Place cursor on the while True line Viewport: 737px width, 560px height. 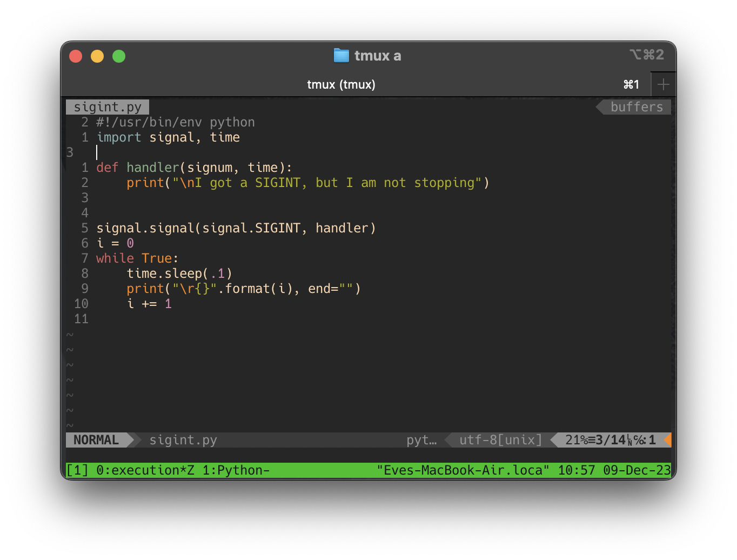pos(137,258)
